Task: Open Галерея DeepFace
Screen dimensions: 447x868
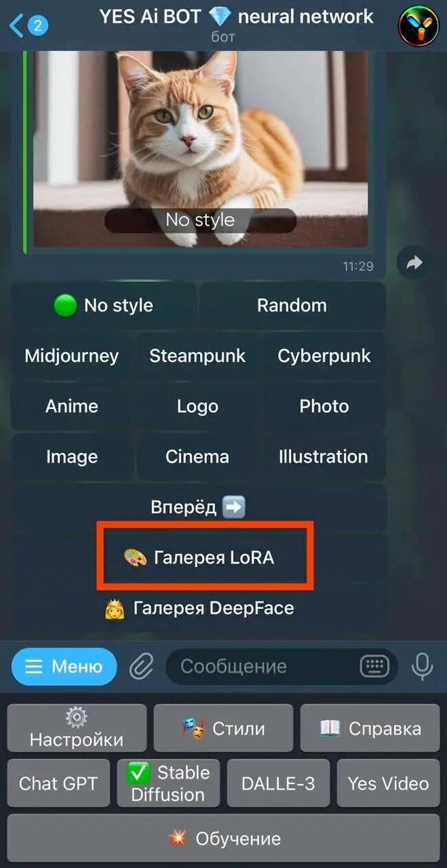Action: (199, 608)
